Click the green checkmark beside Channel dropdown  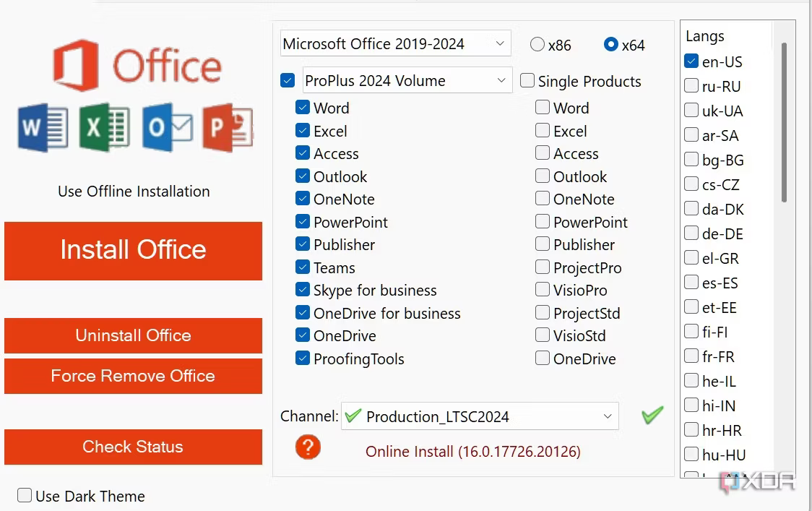click(652, 415)
